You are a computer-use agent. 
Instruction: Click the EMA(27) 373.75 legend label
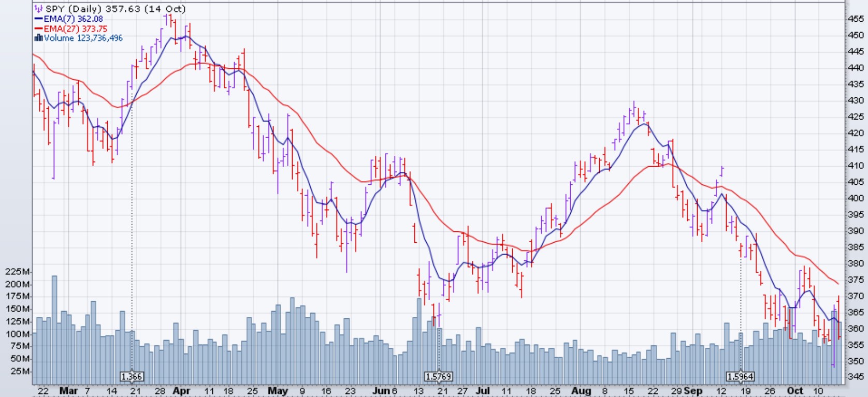[75, 29]
